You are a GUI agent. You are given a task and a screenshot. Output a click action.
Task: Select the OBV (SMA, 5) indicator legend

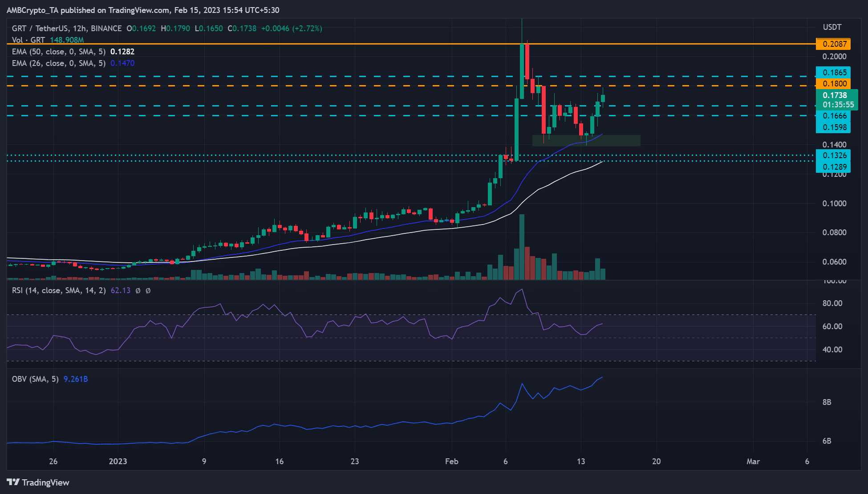35,379
